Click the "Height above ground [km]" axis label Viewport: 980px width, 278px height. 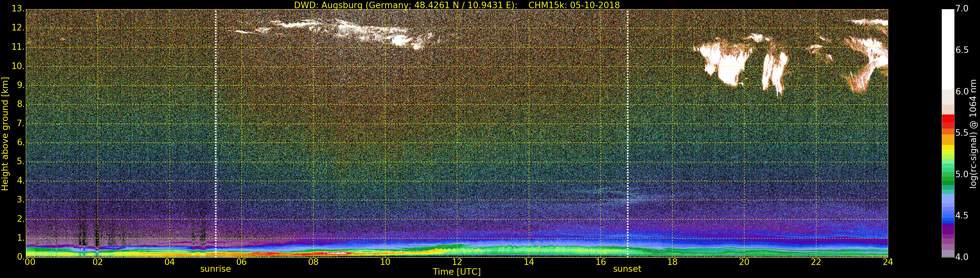click(5, 134)
